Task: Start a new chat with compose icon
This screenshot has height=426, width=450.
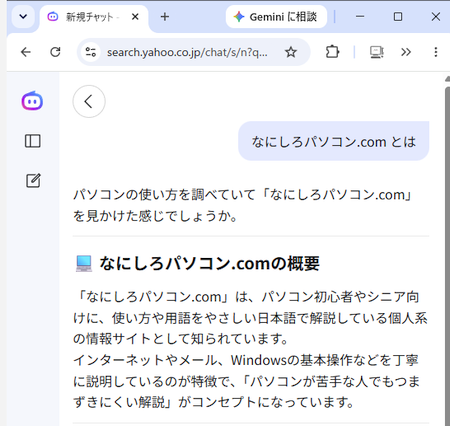Action: (33, 181)
